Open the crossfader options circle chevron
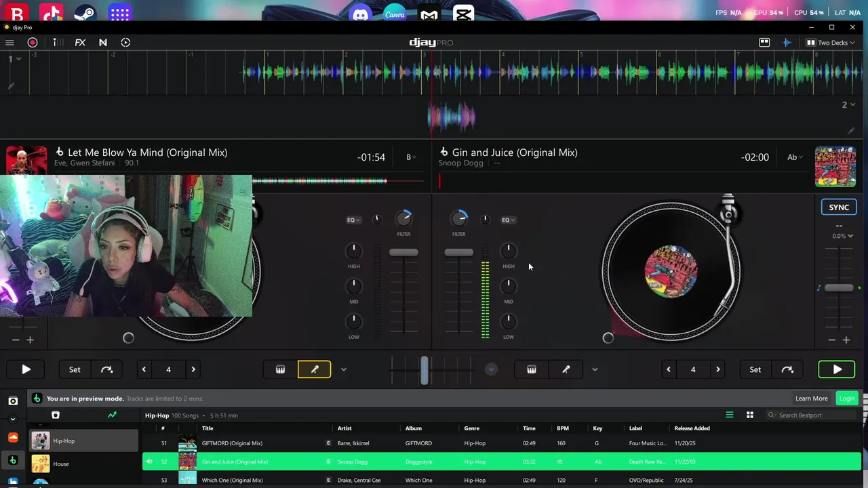The width and height of the screenshot is (868, 488). [x=491, y=369]
